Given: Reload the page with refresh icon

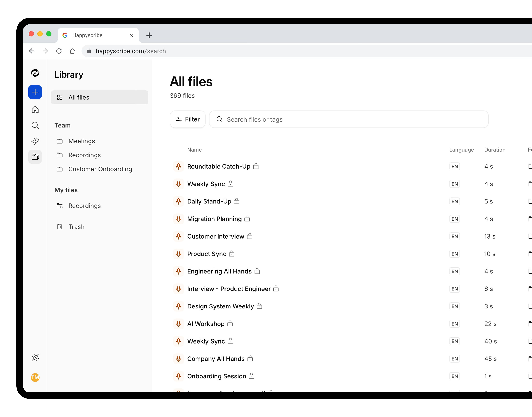Looking at the screenshot, I should (x=59, y=51).
